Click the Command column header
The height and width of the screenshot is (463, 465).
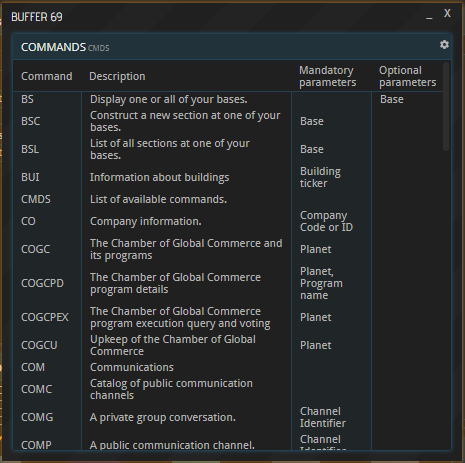(x=47, y=76)
